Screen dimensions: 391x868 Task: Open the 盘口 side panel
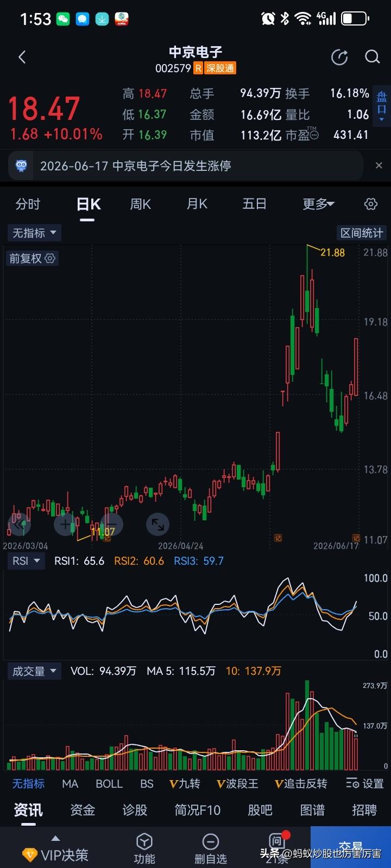coord(382,106)
